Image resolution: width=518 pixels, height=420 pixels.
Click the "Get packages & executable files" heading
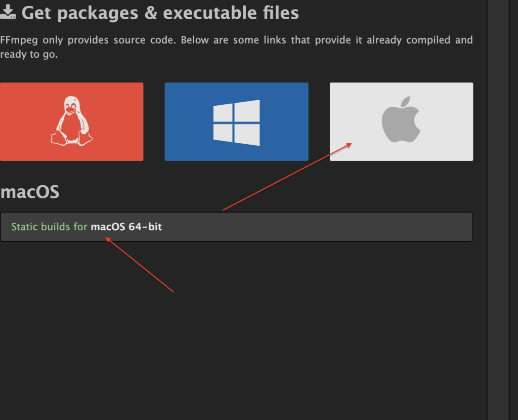point(160,13)
